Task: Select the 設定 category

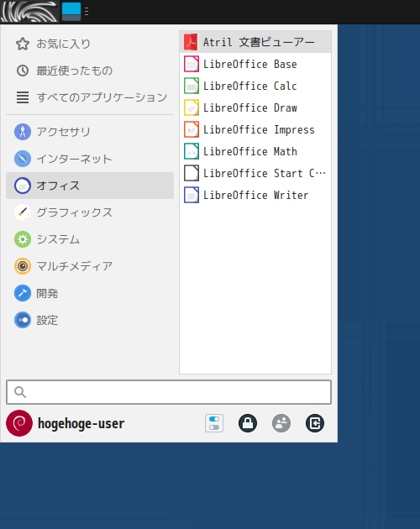Action: click(90, 320)
